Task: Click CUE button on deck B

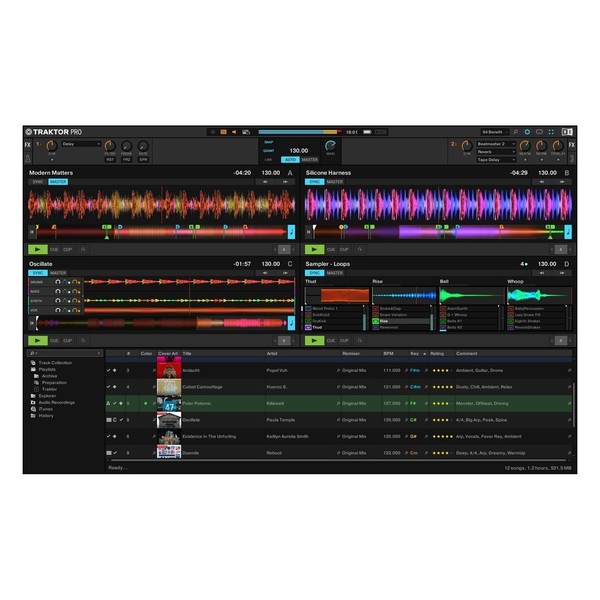Action: [x=331, y=249]
